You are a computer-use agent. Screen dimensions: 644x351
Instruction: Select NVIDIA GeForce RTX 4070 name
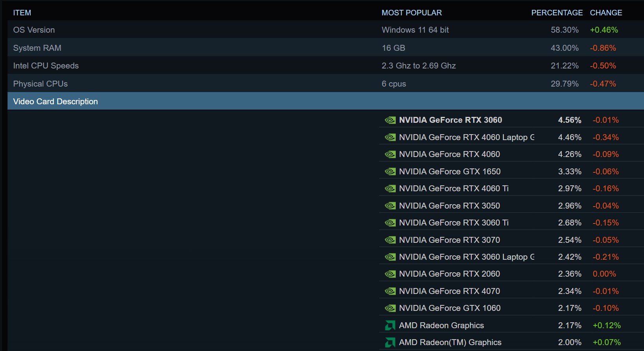[449, 291]
